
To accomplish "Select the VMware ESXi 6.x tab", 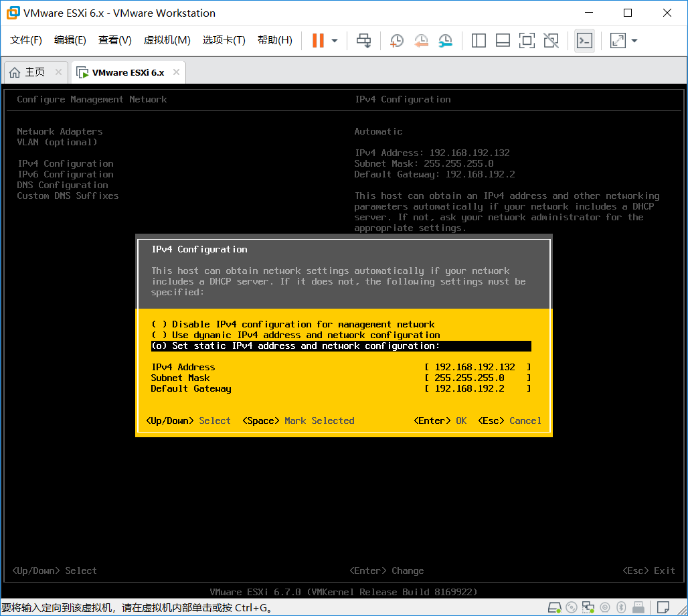I will (128, 72).
